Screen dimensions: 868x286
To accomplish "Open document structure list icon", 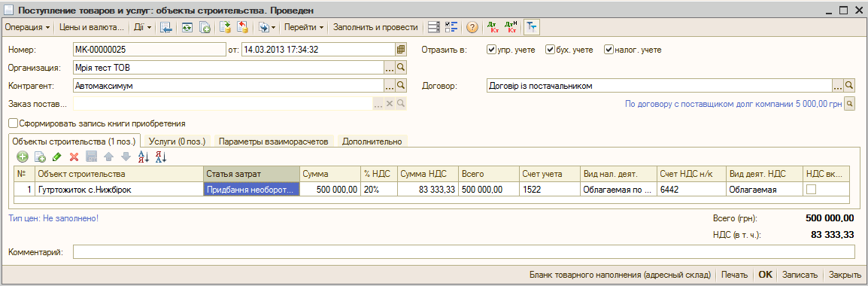I will click(x=435, y=26).
